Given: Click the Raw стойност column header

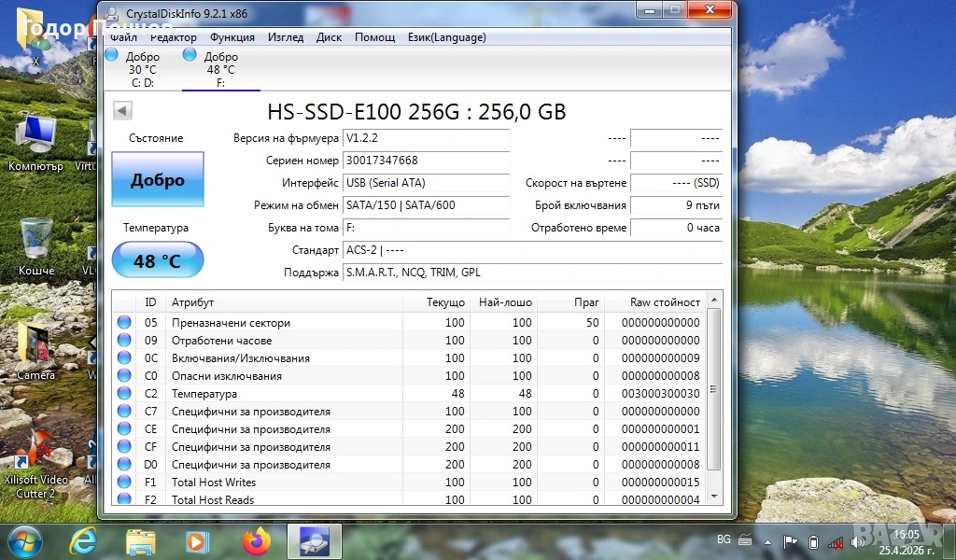Looking at the screenshot, I should pyautogui.click(x=665, y=302).
